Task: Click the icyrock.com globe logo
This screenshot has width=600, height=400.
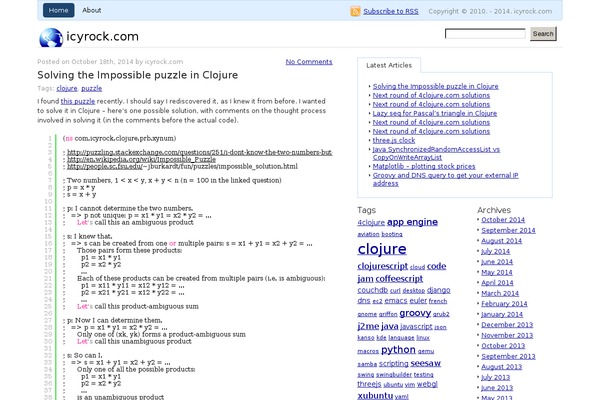Action: pos(51,38)
